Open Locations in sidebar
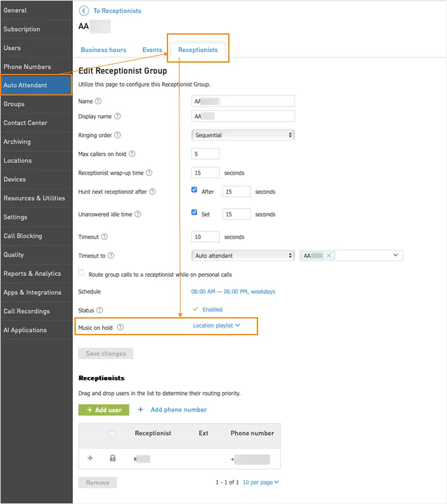The image size is (447, 504). tap(36, 160)
